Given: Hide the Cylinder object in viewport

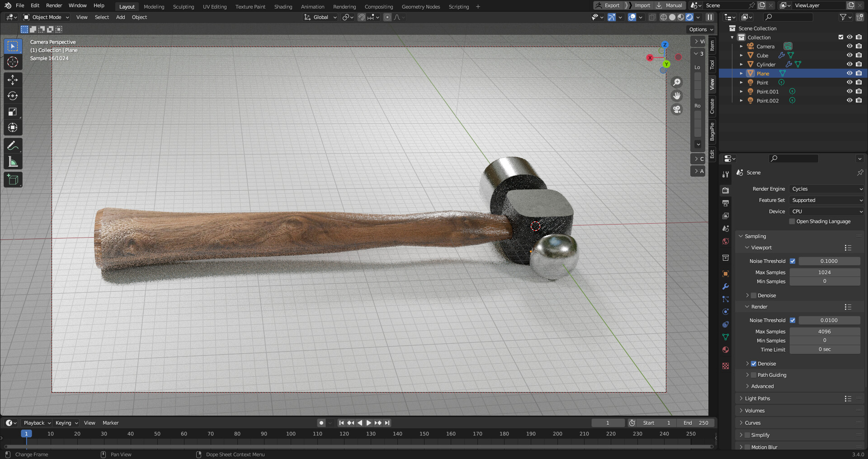Looking at the screenshot, I should [x=850, y=64].
